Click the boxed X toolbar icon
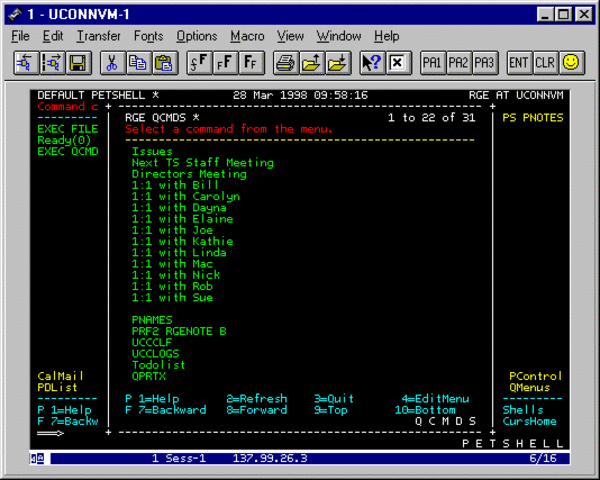600x480 pixels. [x=398, y=63]
